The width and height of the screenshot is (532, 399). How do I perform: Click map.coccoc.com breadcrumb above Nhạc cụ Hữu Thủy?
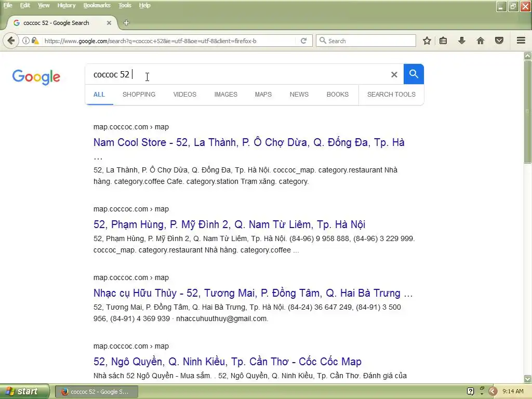point(131,277)
